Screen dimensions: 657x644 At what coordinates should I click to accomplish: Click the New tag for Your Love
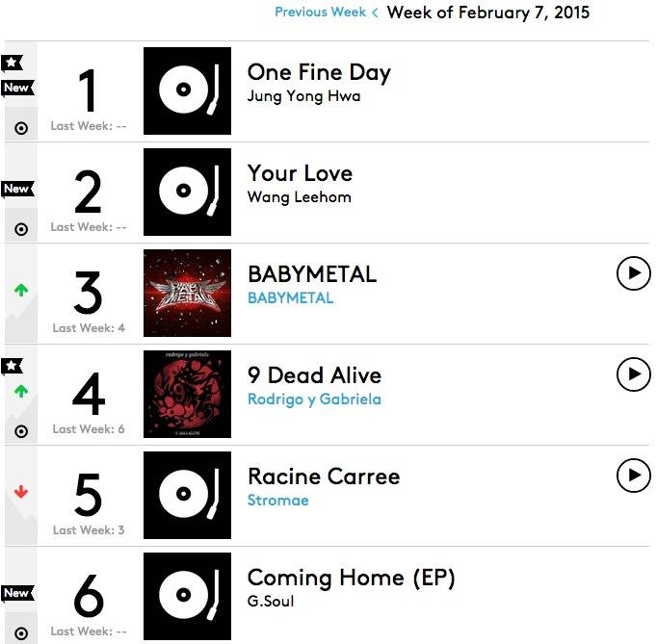pyautogui.click(x=17, y=189)
